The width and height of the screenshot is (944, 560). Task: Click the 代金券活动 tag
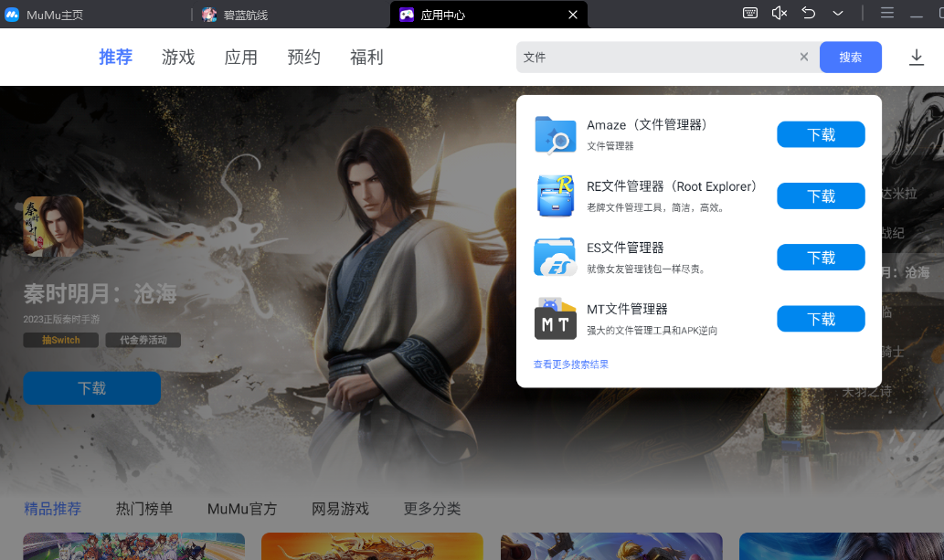click(143, 340)
